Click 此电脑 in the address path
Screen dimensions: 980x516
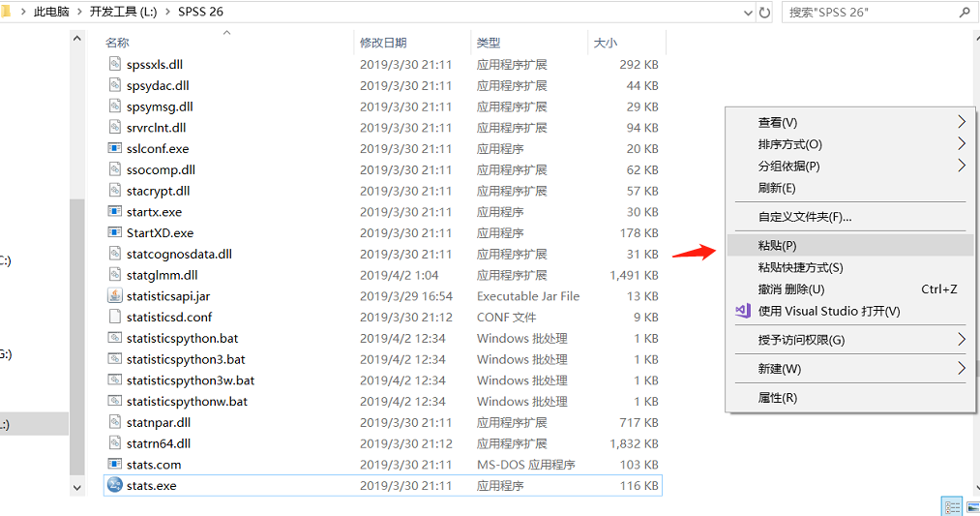click(51, 12)
